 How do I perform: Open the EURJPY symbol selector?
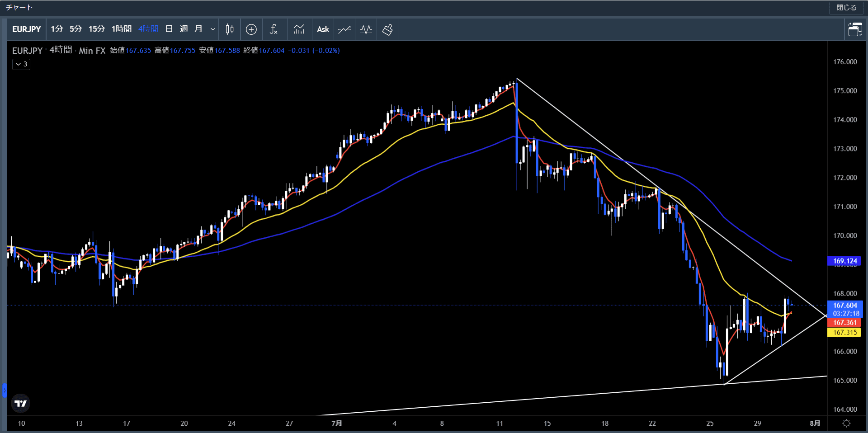tap(27, 29)
